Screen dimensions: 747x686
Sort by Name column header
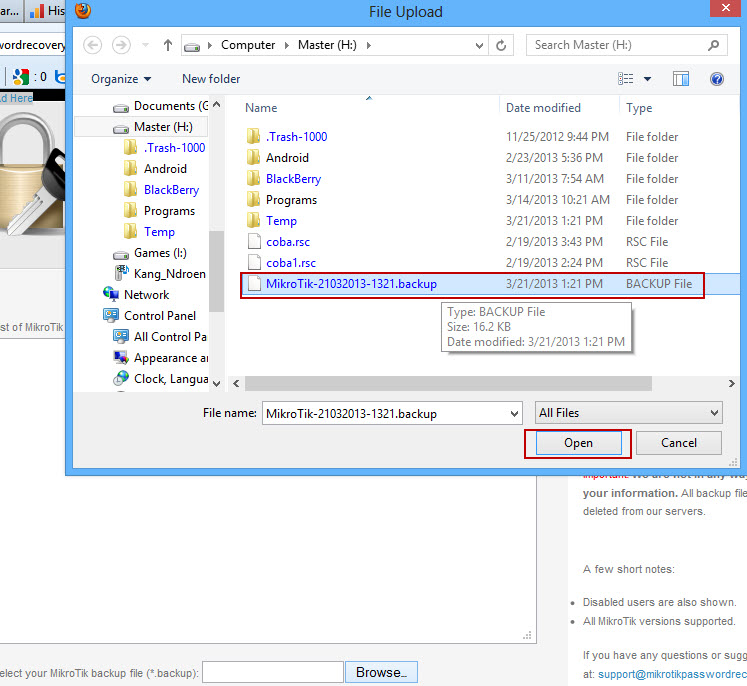(x=261, y=108)
